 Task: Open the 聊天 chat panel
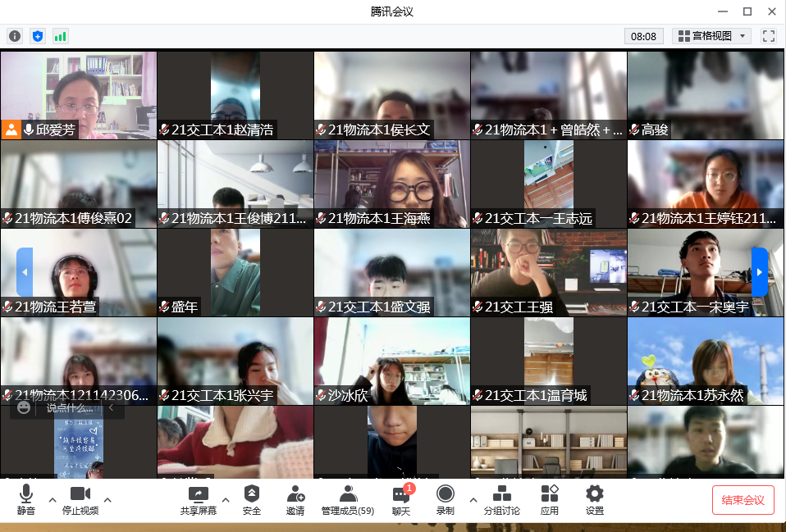[401, 500]
